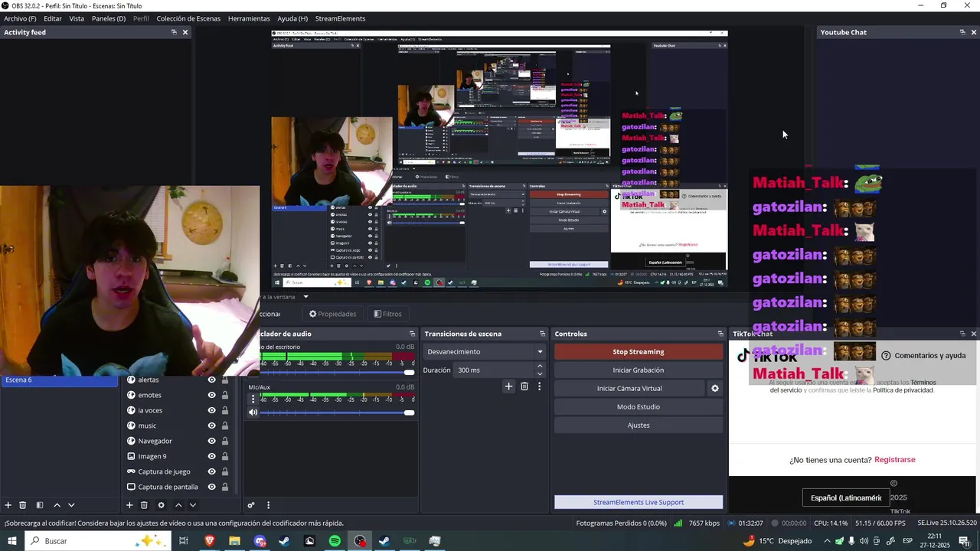Float the Youtube Chat dock
Image resolution: width=980 pixels, height=551 pixels.
pos(962,32)
